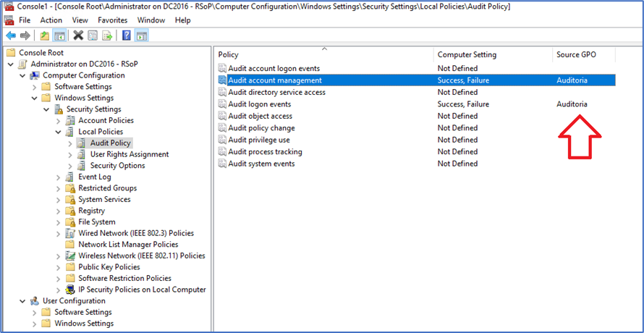
Task: Toggle the Show/Hide Console Tree icon
Action: (59, 35)
